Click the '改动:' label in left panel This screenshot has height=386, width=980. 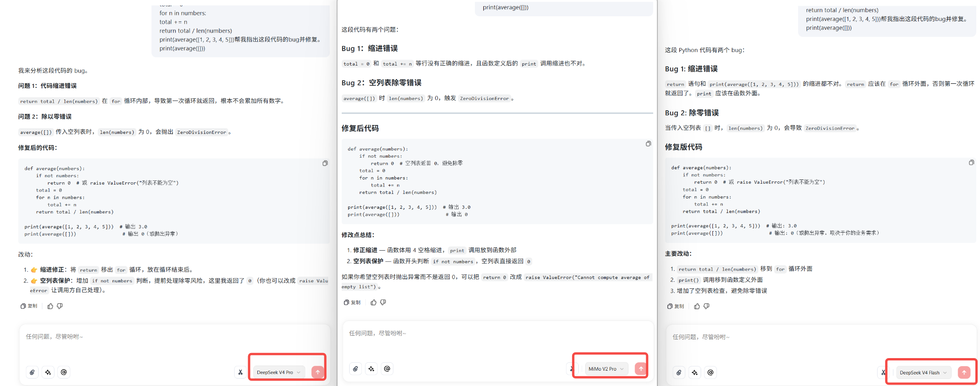[x=26, y=254]
